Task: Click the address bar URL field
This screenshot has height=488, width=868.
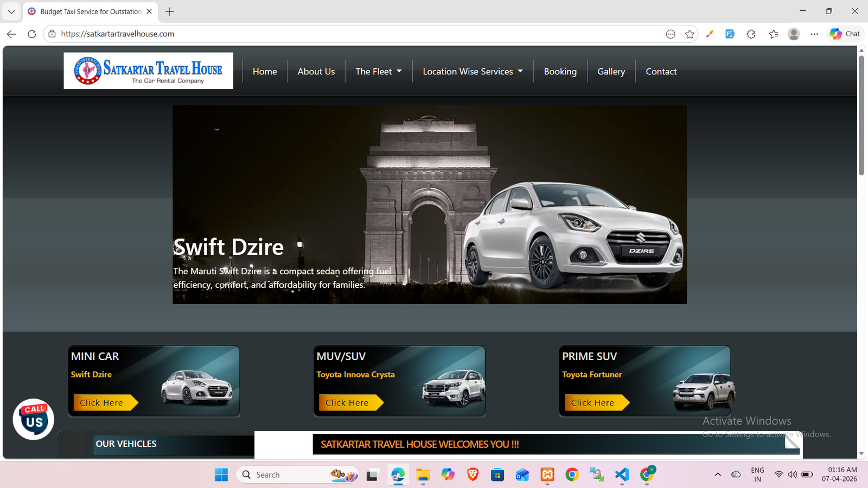Action: (358, 34)
